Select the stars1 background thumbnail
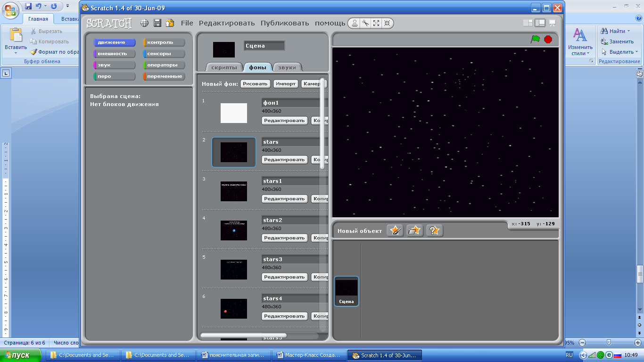 coord(234,191)
